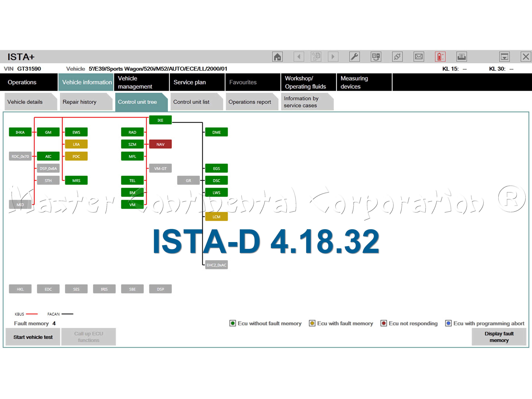Select the RAD control unit
Image resolution: width=532 pixels, height=399 pixels.
(x=132, y=132)
